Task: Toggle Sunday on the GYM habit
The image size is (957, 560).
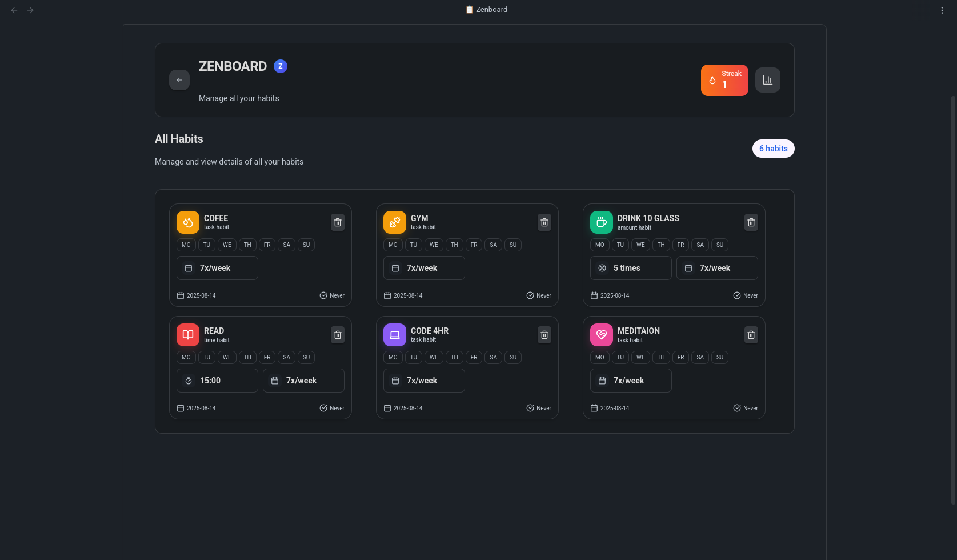Action: [512, 245]
